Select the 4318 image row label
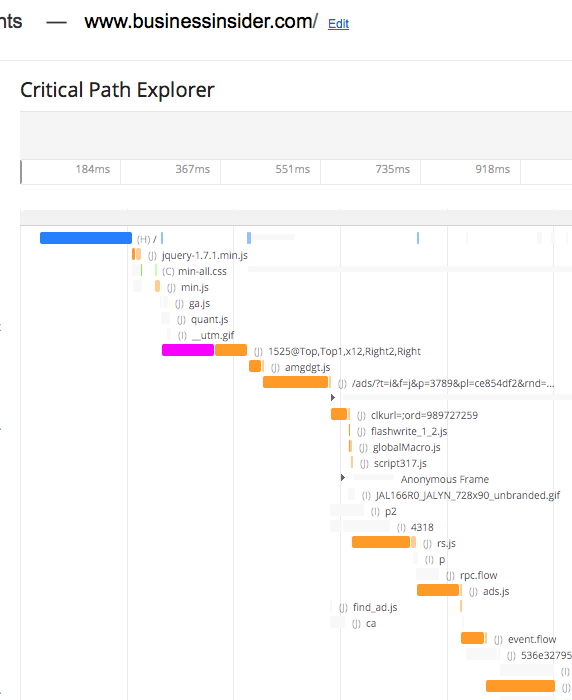The width and height of the screenshot is (572, 700). (422, 528)
